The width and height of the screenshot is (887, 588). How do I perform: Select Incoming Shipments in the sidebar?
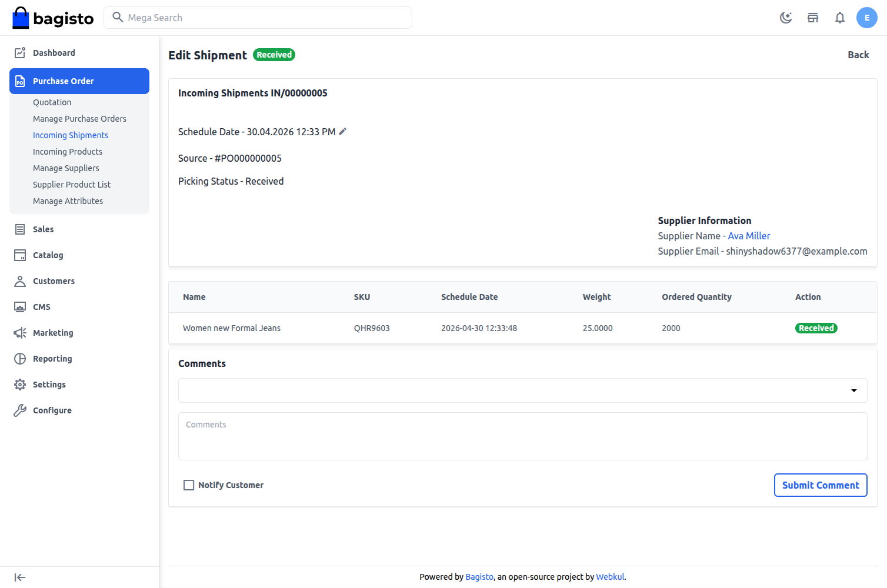click(x=71, y=135)
